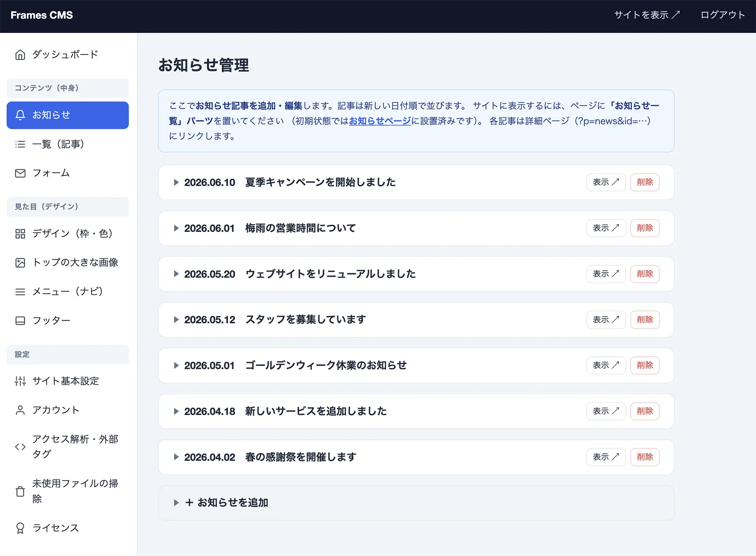Delete the ゴールデンウィーク休業のお知らせ notice

[x=645, y=366]
